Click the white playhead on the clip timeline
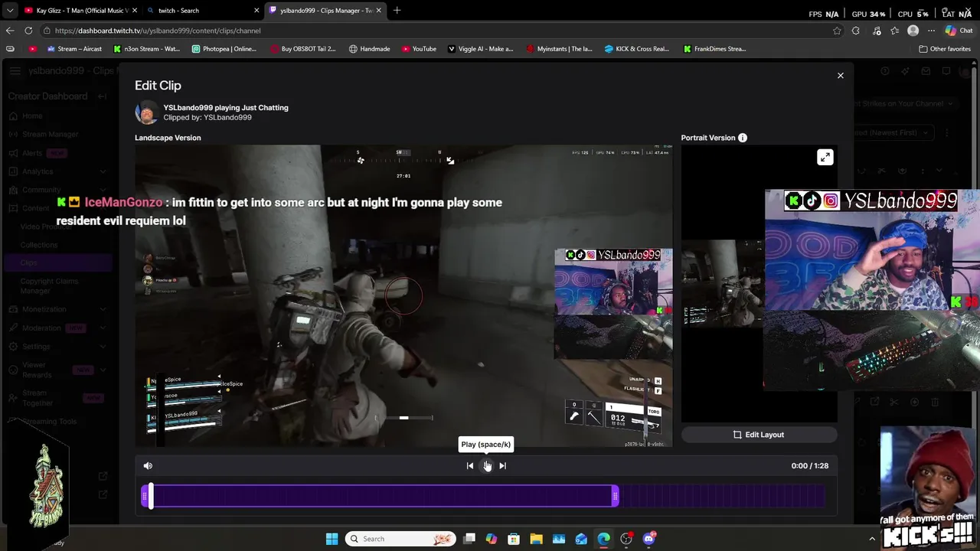980x551 pixels. [151, 496]
